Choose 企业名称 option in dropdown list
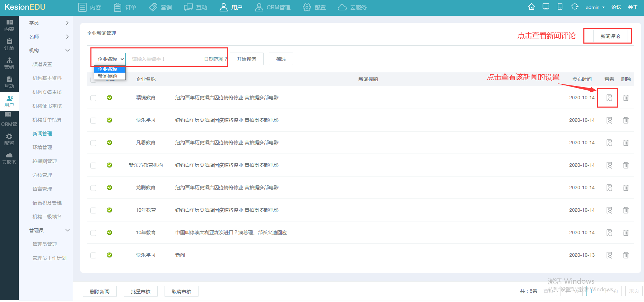644x302 pixels. pos(110,69)
